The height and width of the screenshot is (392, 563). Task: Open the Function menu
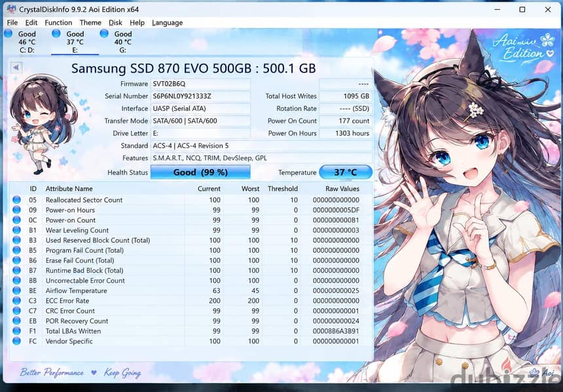pyautogui.click(x=58, y=23)
